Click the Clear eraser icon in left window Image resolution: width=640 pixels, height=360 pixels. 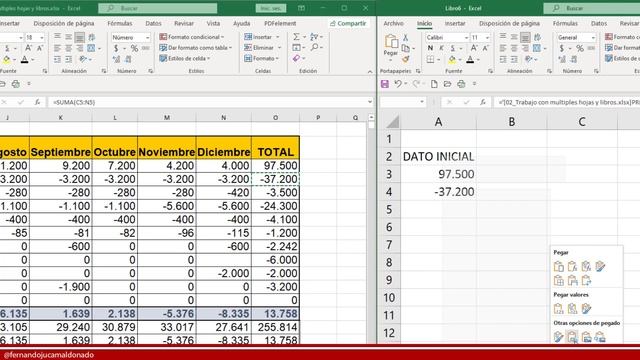pyautogui.click(x=296, y=59)
